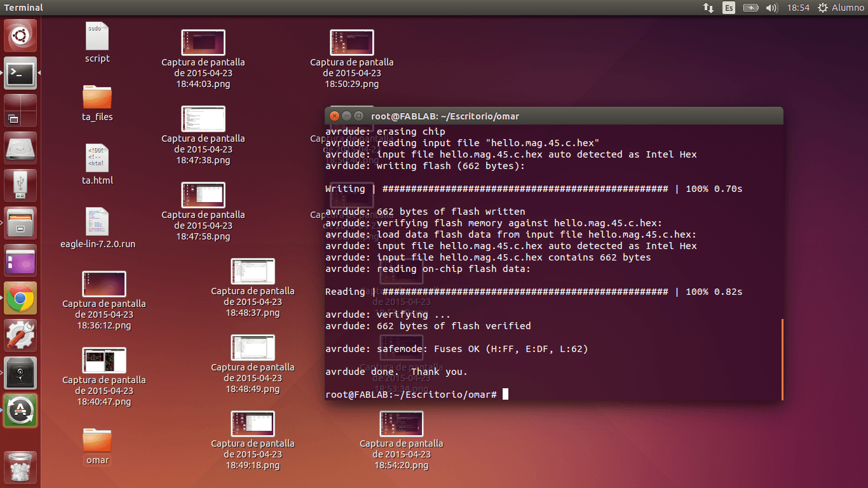This screenshot has height=488, width=868.
Task: Click '662 bytes of flash verified' line
Action: (x=428, y=326)
